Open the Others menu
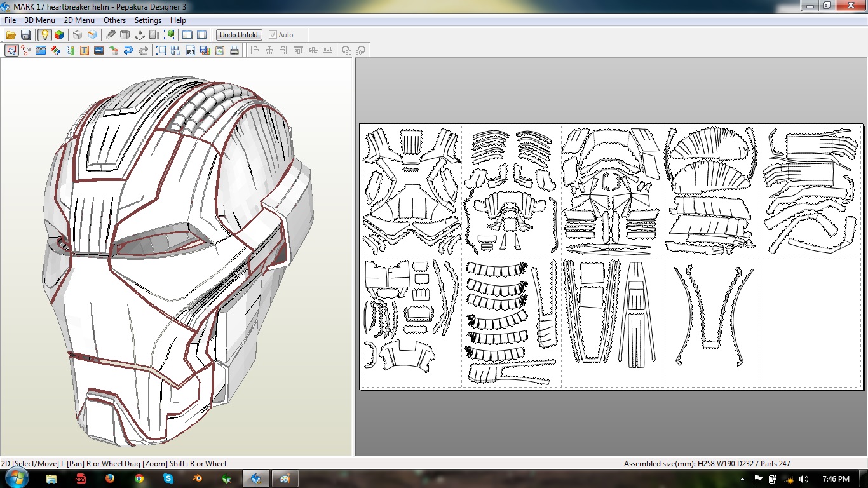This screenshot has height=488, width=868. pos(115,20)
